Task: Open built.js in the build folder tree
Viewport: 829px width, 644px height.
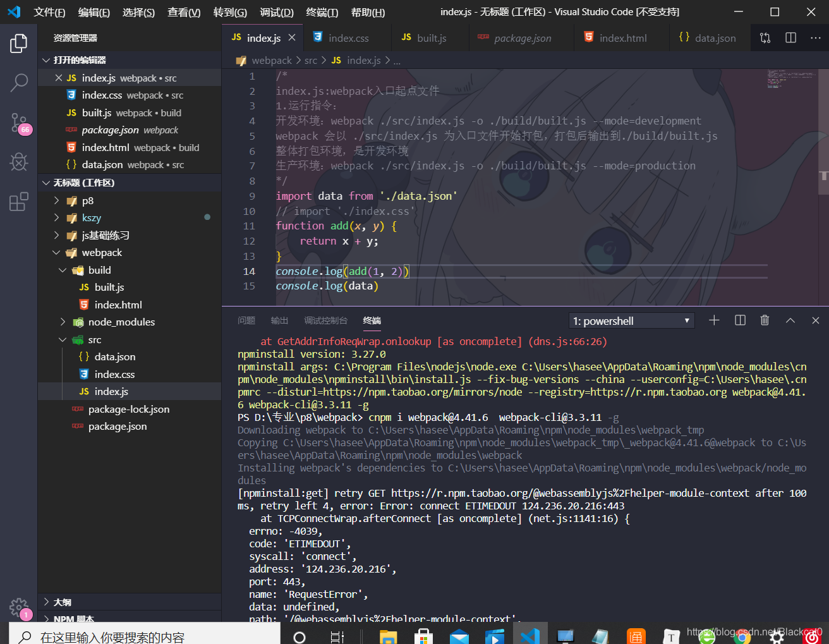Action: point(130,287)
